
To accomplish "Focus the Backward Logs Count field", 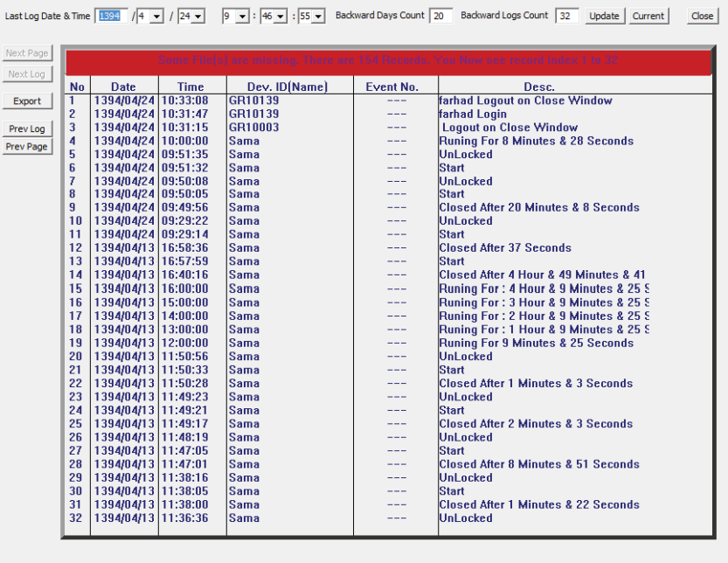I will (566, 16).
